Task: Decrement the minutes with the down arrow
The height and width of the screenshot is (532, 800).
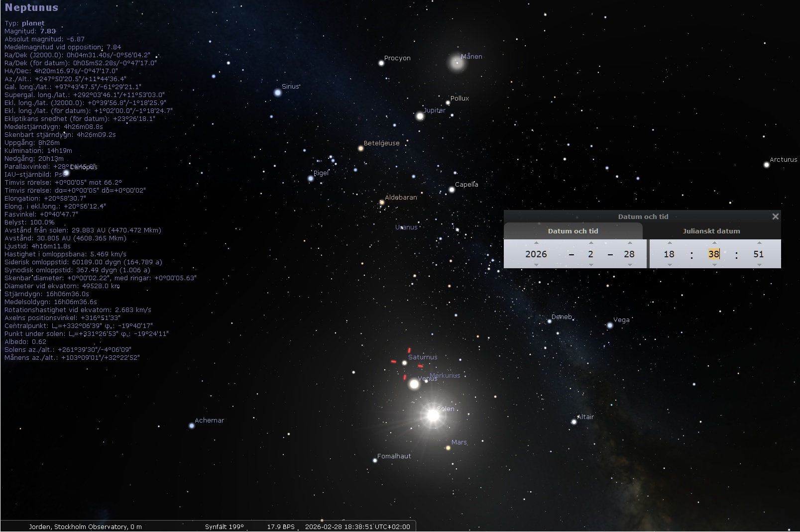Action: (714, 265)
